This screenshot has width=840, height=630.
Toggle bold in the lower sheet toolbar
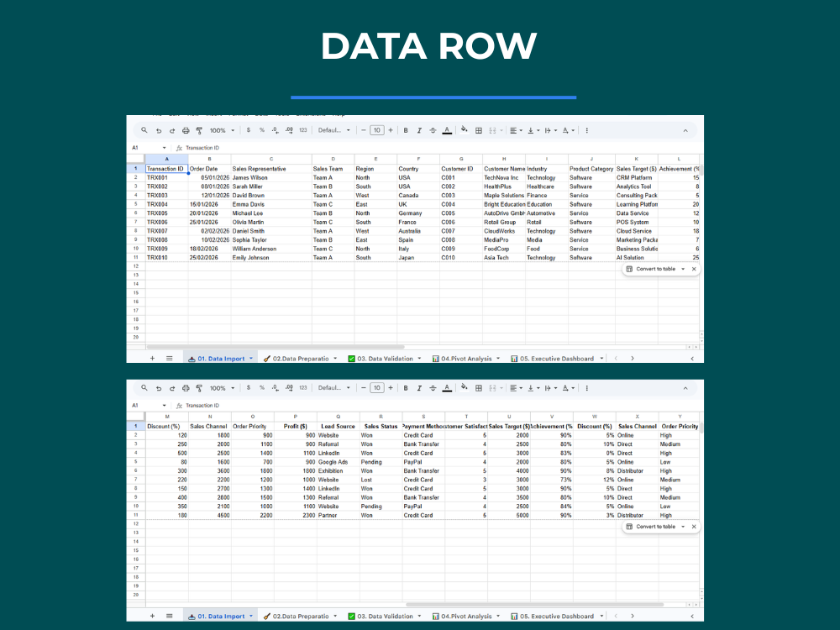tap(406, 388)
